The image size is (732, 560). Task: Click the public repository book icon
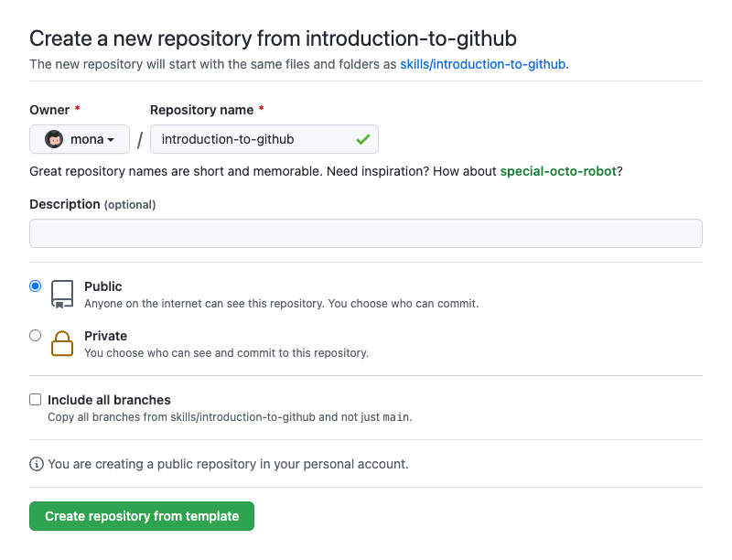[62, 295]
